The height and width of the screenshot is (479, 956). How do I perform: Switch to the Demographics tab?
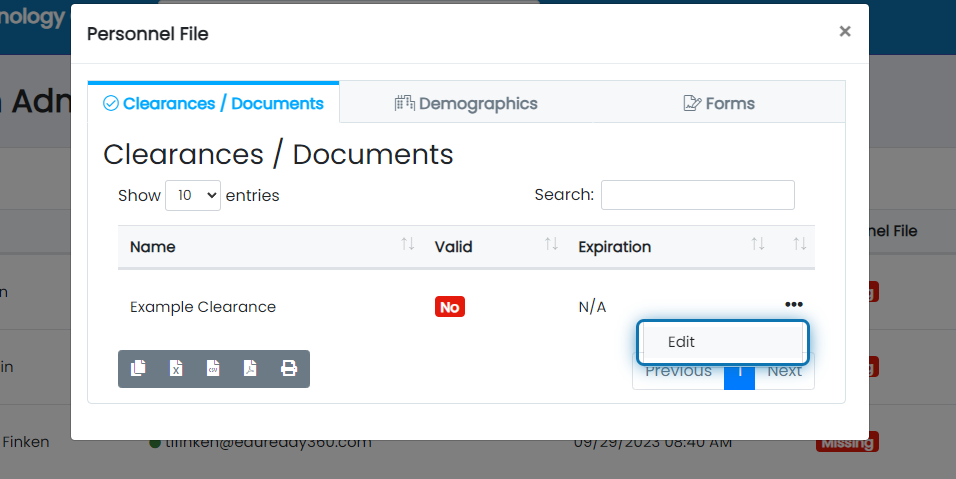click(x=466, y=103)
